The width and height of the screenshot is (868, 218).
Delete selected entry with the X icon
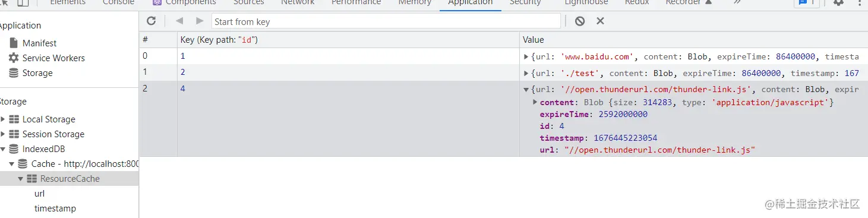(600, 21)
